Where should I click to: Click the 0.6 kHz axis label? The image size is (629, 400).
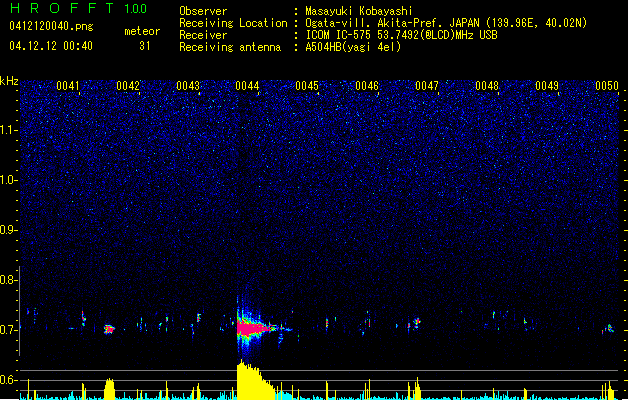pyautogui.click(x=8, y=380)
